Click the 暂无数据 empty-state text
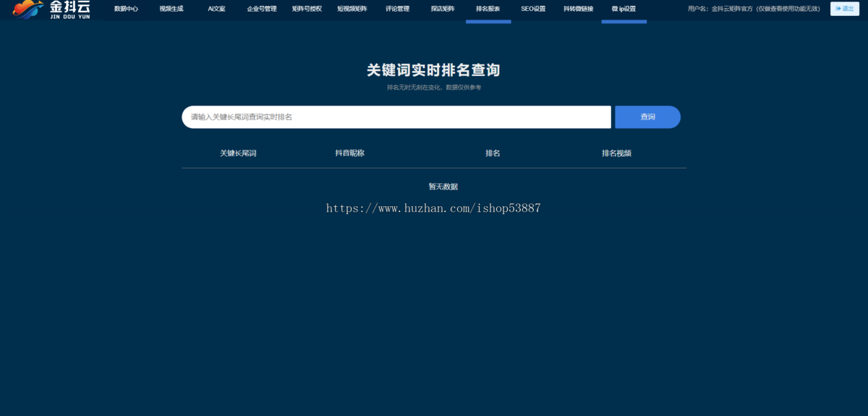This screenshot has height=416, width=868. [443, 187]
